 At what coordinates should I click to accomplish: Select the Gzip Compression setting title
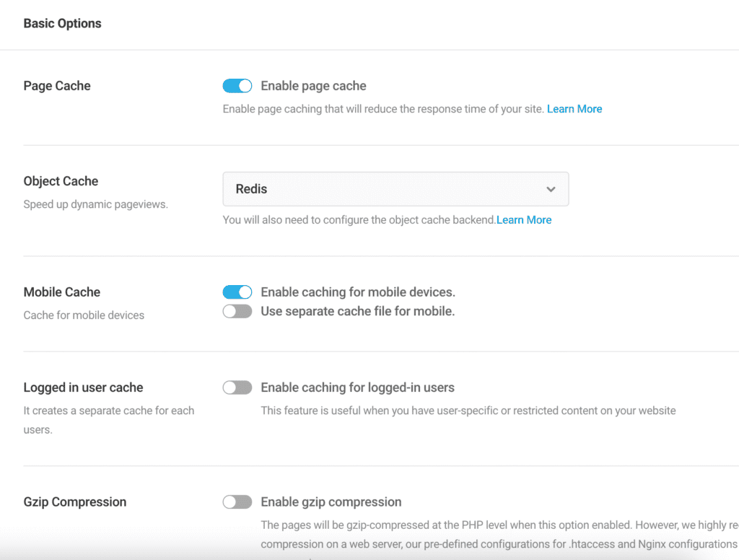pos(74,502)
